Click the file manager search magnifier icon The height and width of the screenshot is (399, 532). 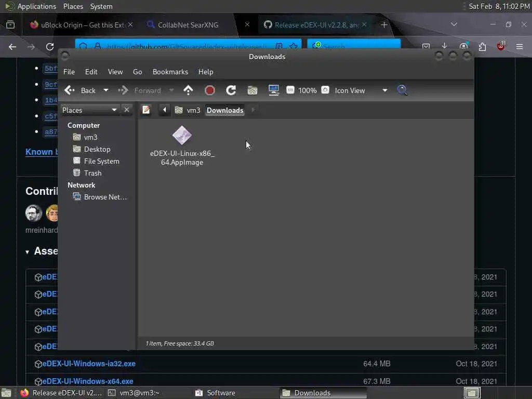click(x=403, y=90)
